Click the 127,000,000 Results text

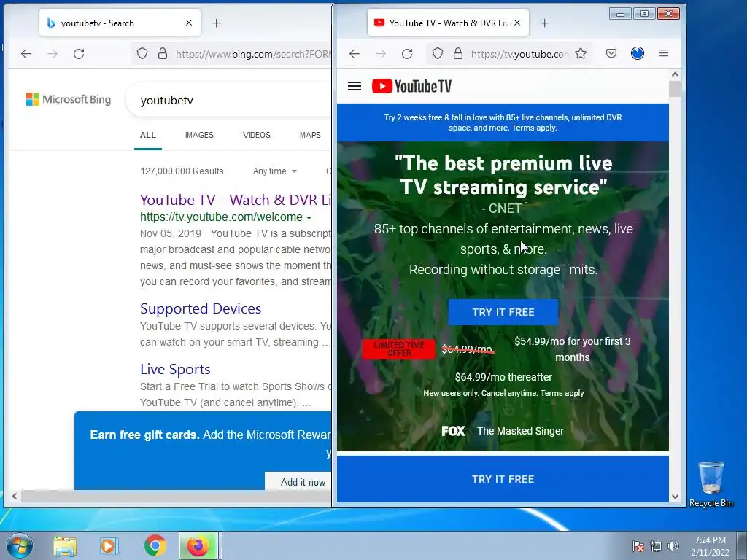click(182, 171)
